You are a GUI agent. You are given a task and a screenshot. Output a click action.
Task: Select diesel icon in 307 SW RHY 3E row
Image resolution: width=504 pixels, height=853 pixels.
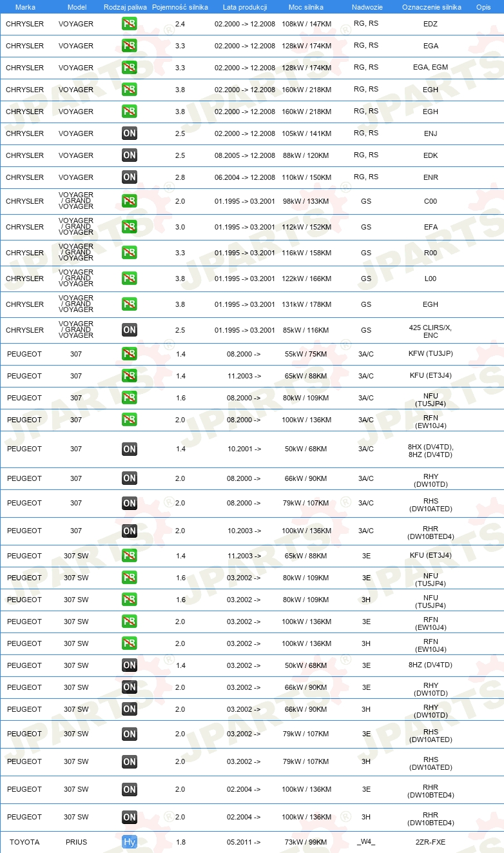tap(130, 687)
